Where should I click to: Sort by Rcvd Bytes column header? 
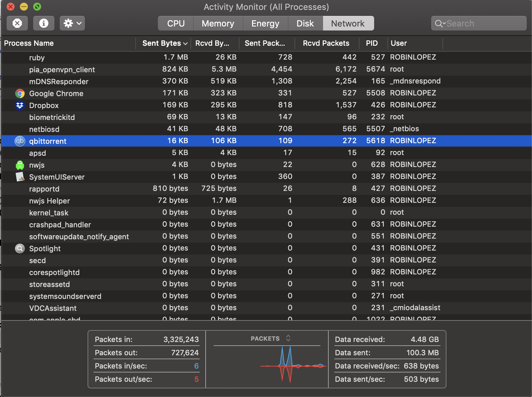215,43
